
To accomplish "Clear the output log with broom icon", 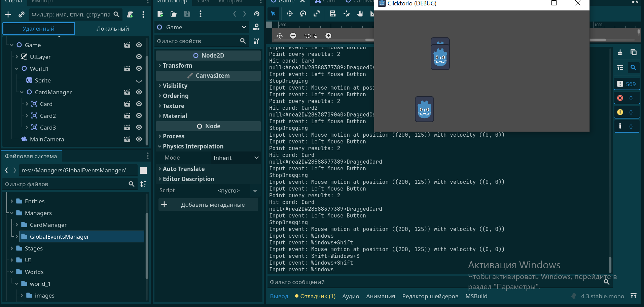I will (620, 53).
